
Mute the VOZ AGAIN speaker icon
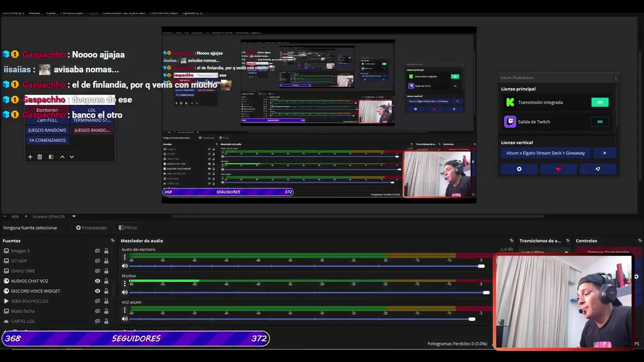pos(125,319)
